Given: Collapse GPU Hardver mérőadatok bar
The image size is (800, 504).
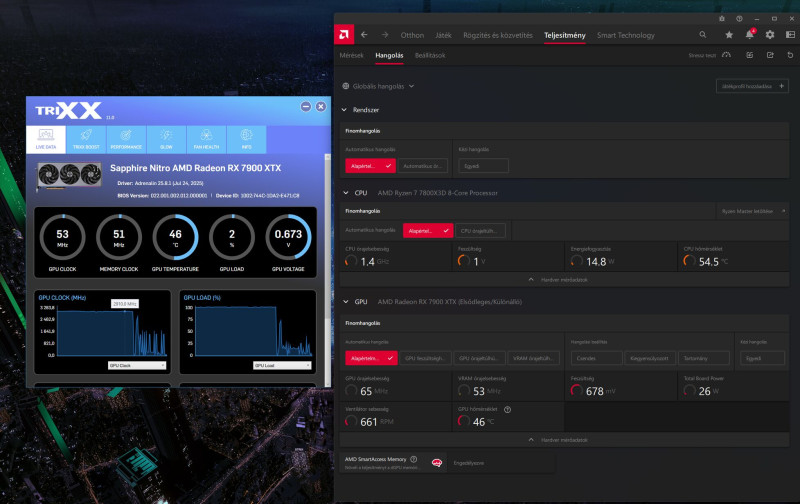Looking at the screenshot, I should tap(564, 440).
